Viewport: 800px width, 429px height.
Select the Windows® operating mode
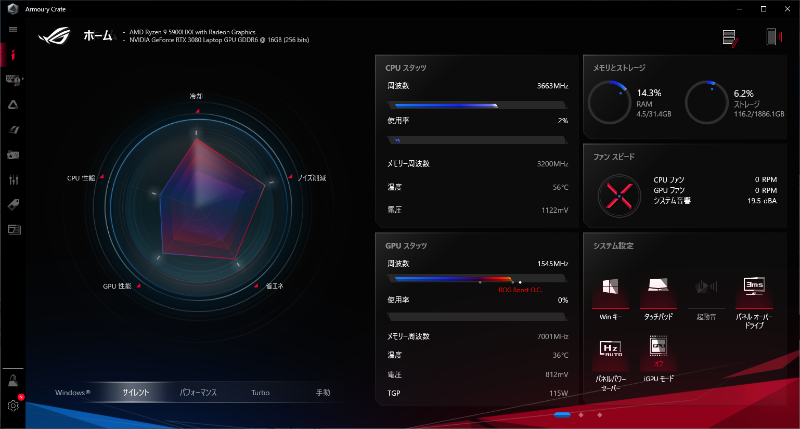tap(72, 392)
